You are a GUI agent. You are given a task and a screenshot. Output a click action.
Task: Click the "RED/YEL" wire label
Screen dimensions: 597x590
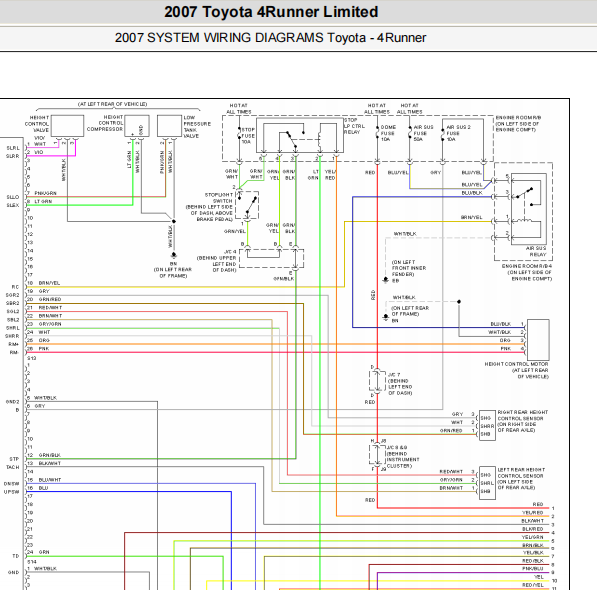[533, 585]
